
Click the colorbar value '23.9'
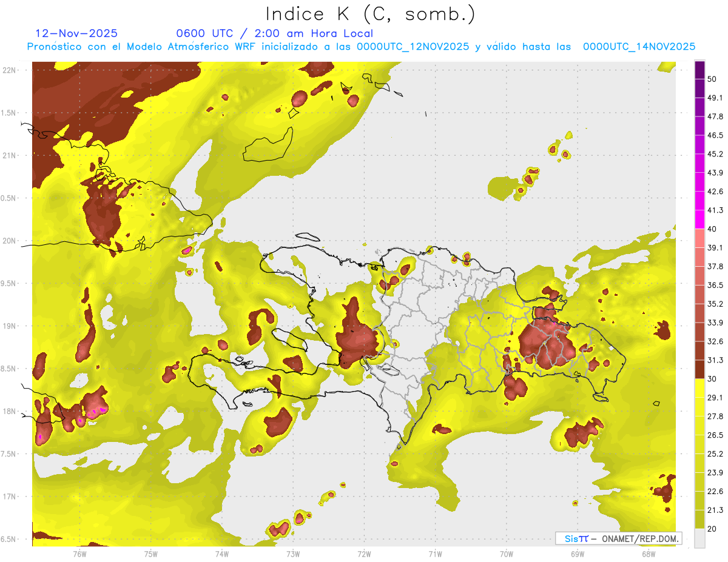[x=715, y=472]
